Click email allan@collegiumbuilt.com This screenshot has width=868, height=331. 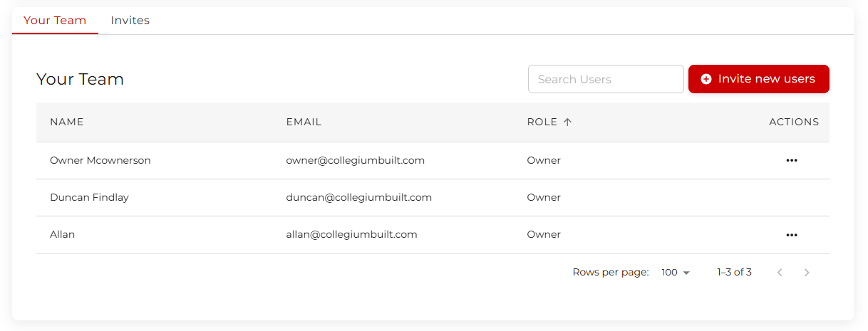point(351,234)
